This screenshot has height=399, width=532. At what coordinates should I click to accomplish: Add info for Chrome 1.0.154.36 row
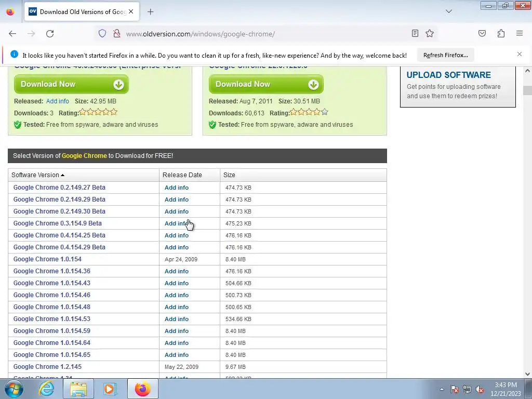point(177,271)
